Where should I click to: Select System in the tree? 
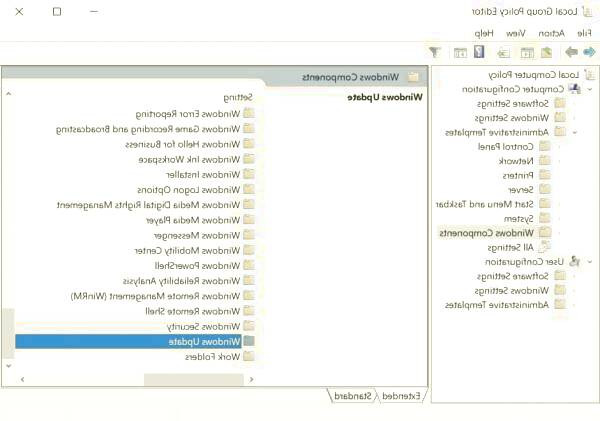point(518,219)
